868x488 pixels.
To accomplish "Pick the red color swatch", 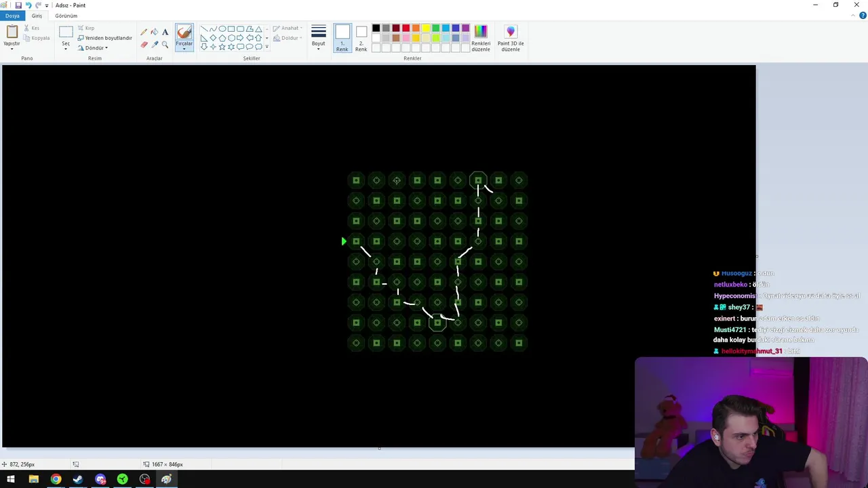I will (406, 28).
